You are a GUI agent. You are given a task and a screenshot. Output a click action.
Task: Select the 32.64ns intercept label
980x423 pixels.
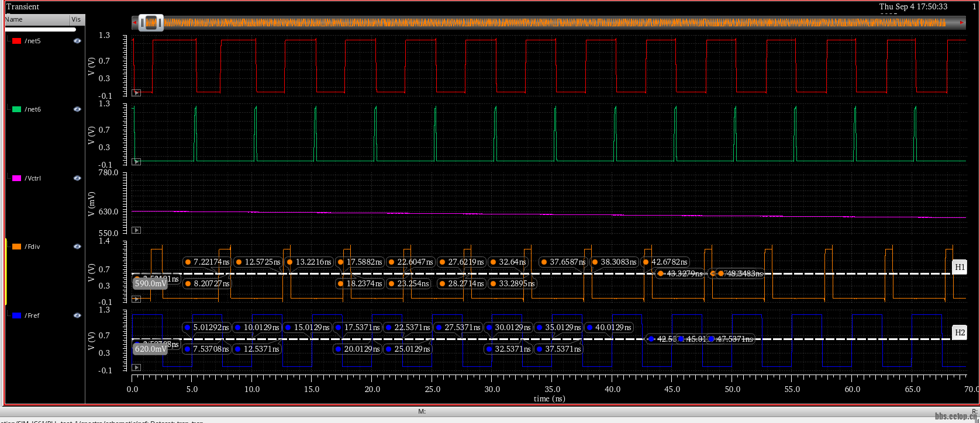pos(508,262)
